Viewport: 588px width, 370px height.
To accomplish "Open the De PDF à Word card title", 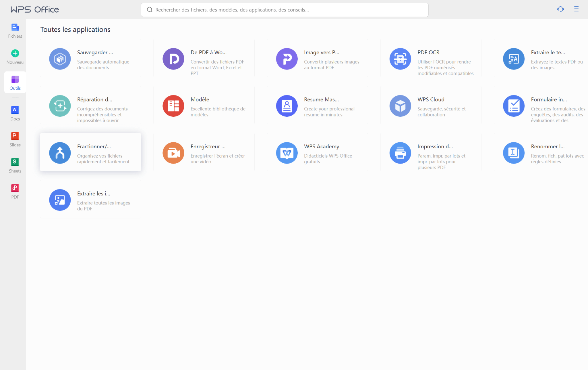I will coord(208,52).
